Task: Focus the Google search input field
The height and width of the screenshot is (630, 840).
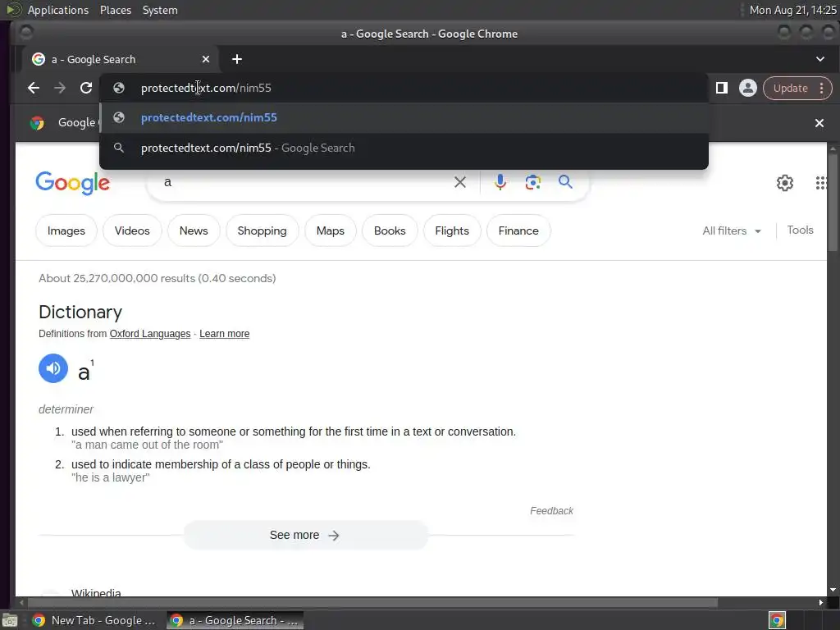Action: [x=305, y=182]
